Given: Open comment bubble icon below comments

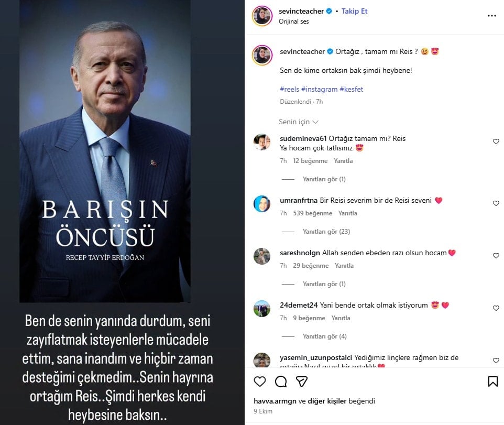Looking at the screenshot, I should tap(281, 382).
